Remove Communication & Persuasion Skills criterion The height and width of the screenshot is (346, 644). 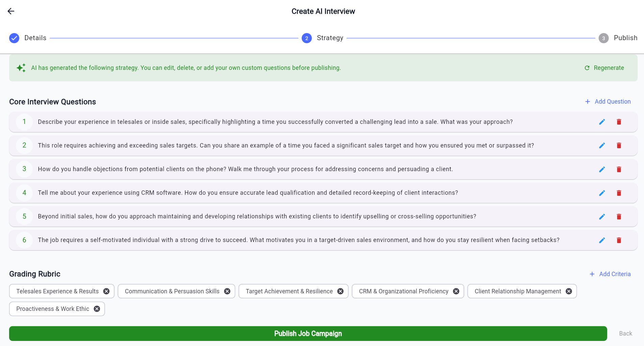pyautogui.click(x=227, y=291)
